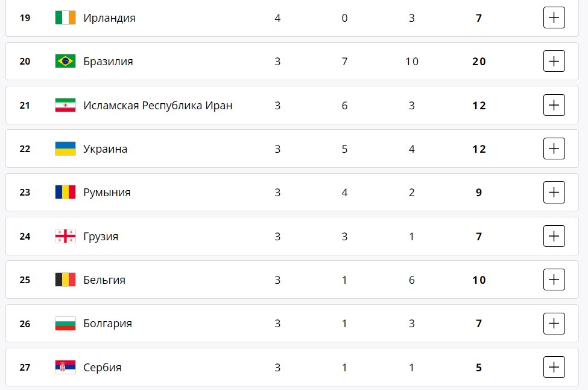This screenshot has width=588, height=390.
Task: Expand Украина row details
Action: pos(554,149)
